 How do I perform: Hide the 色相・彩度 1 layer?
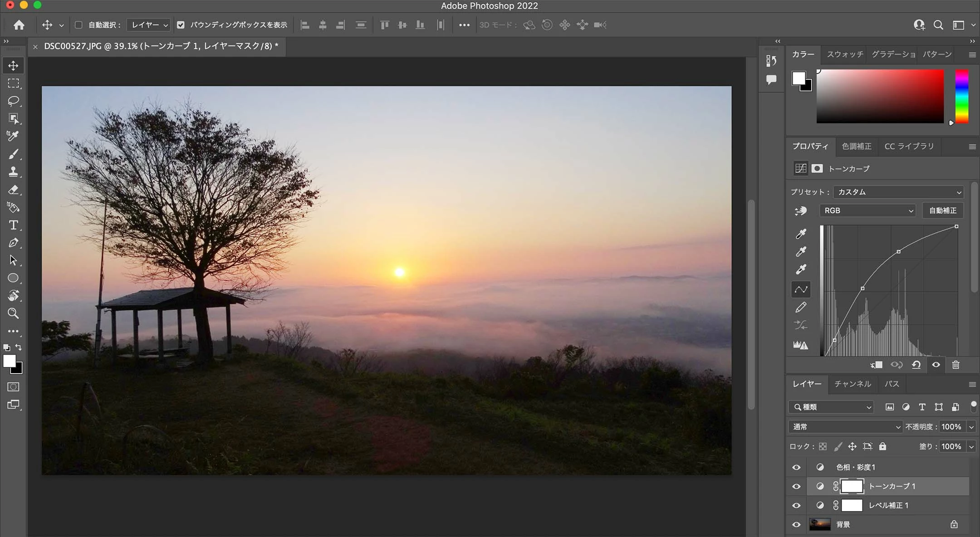pyautogui.click(x=796, y=467)
